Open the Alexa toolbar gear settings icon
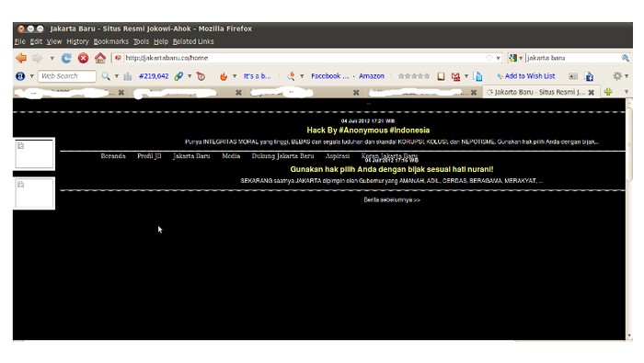 coord(617,76)
